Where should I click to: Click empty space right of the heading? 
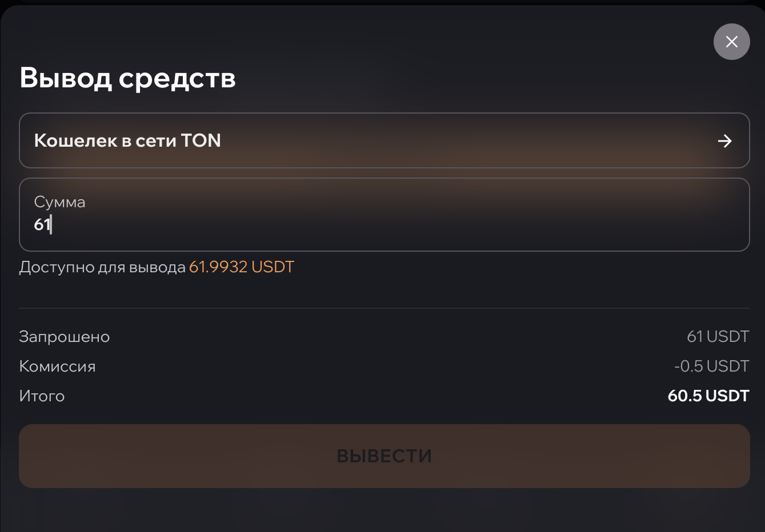pos(457,78)
